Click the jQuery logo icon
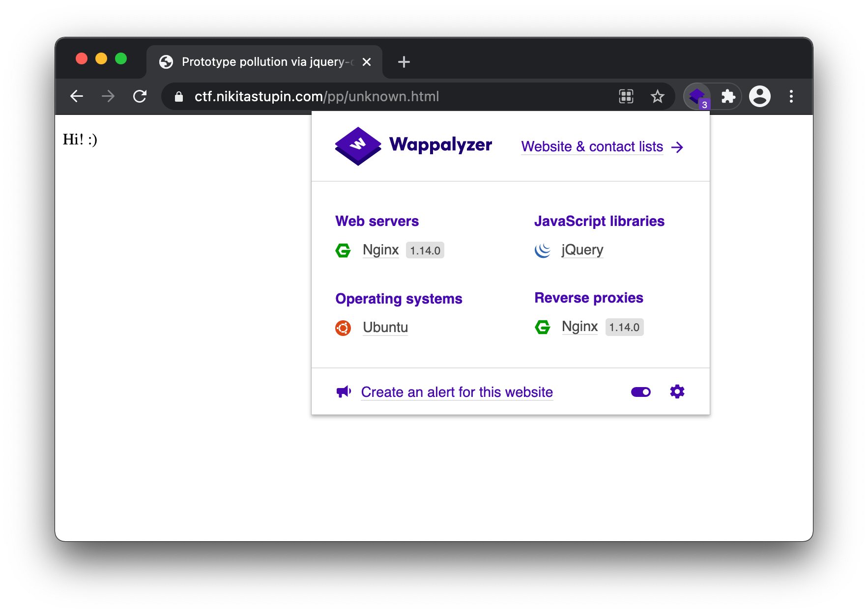The height and width of the screenshot is (614, 868). (x=543, y=251)
